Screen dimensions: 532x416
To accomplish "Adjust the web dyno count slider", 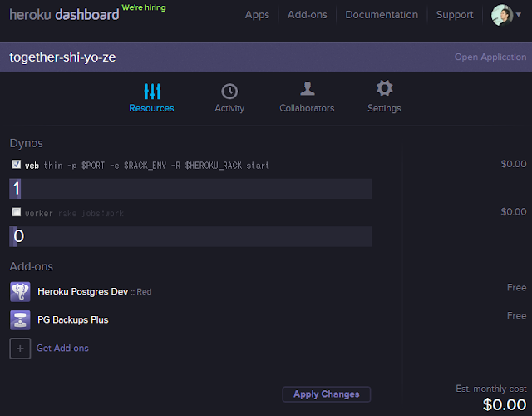I will click(x=190, y=189).
